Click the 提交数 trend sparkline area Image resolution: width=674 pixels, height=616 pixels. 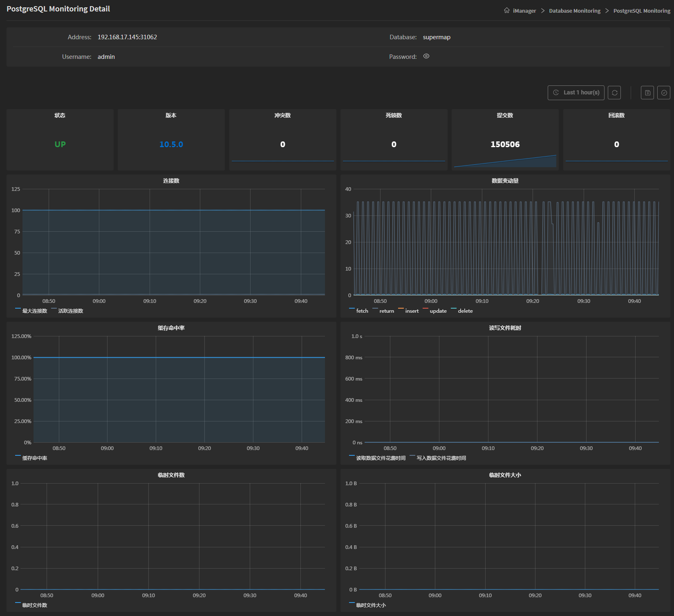click(505, 160)
